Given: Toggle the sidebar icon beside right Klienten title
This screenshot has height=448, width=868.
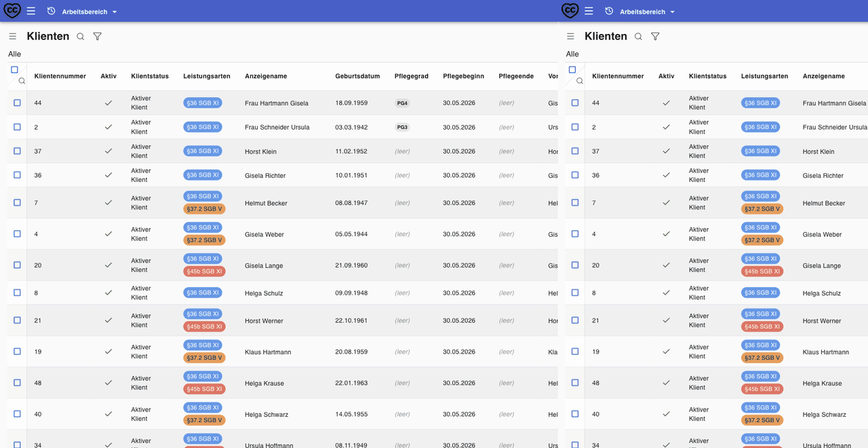Looking at the screenshot, I should pyautogui.click(x=570, y=37).
